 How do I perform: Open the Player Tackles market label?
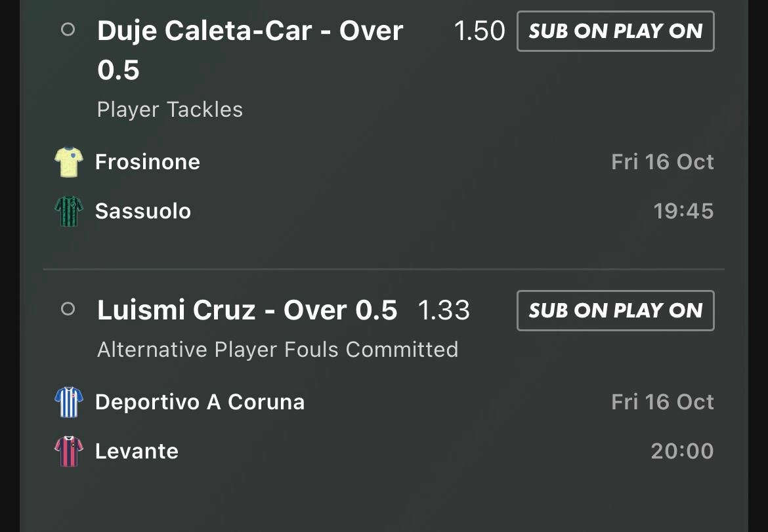[x=170, y=110]
